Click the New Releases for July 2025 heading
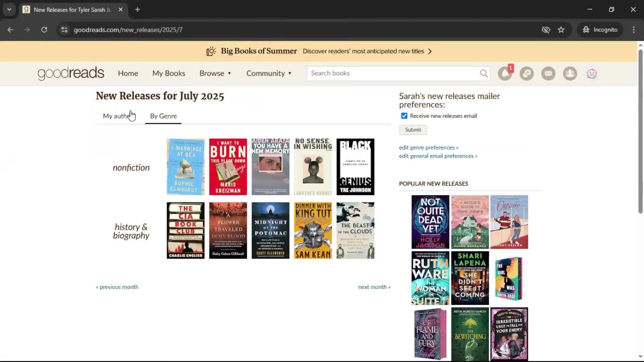 [160, 96]
